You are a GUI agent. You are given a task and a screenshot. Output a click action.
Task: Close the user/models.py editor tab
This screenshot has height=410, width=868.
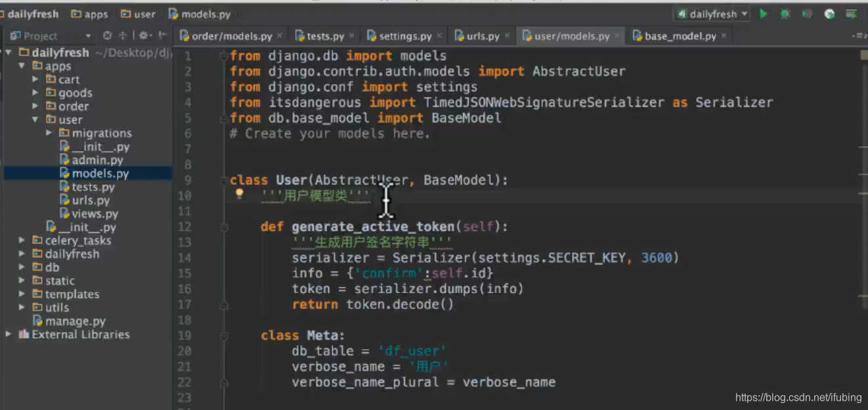(618, 35)
